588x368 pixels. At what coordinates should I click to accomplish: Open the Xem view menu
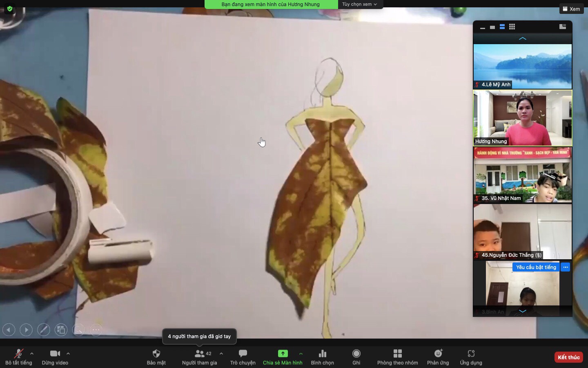[571, 9]
